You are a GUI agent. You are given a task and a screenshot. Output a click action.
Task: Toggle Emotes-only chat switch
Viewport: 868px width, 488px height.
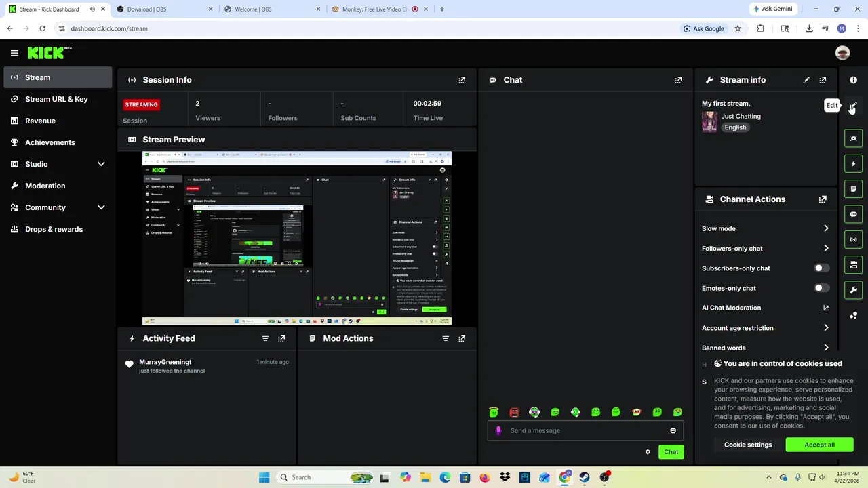tap(821, 288)
